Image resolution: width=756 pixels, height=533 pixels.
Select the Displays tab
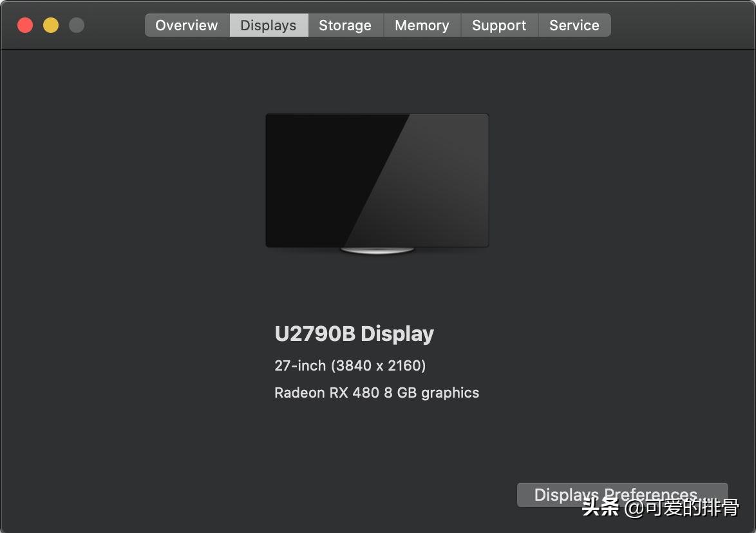(269, 25)
